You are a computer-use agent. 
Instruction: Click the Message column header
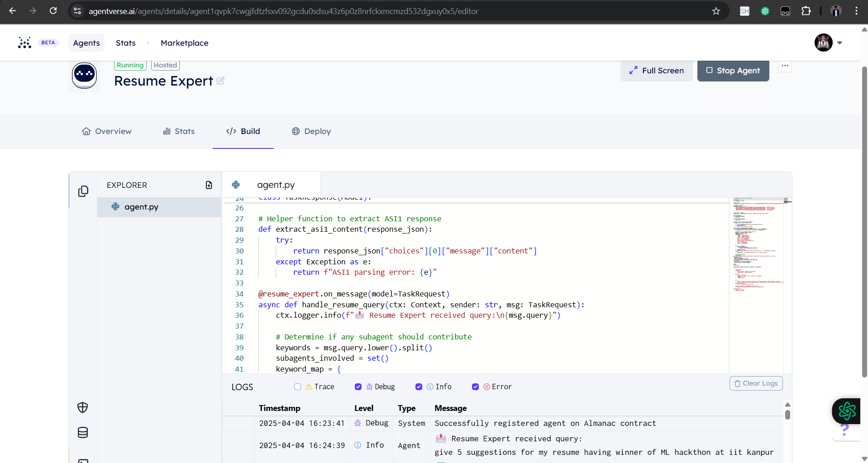[x=450, y=408]
